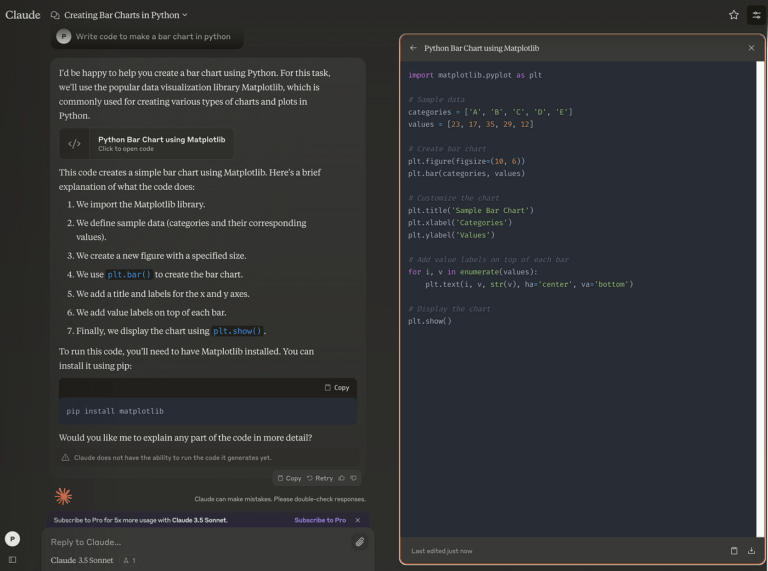The height and width of the screenshot is (571, 768).
Task: Give thumbs up to the response
Action: (x=341, y=478)
